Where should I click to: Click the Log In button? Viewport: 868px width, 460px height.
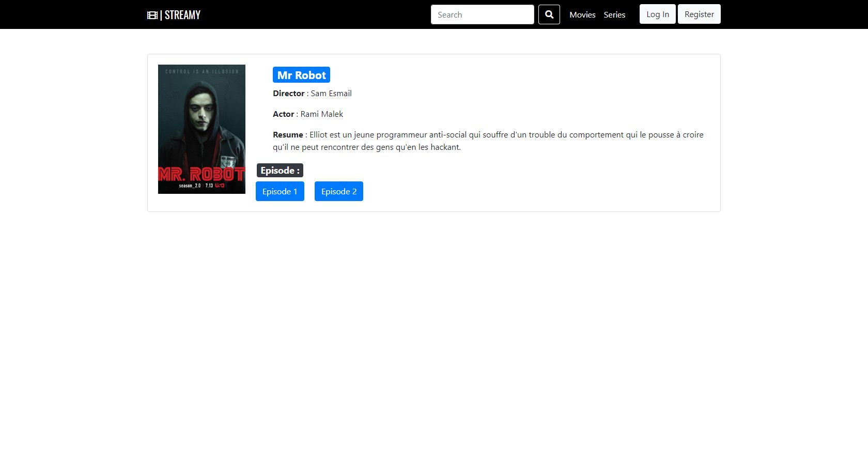658,14
